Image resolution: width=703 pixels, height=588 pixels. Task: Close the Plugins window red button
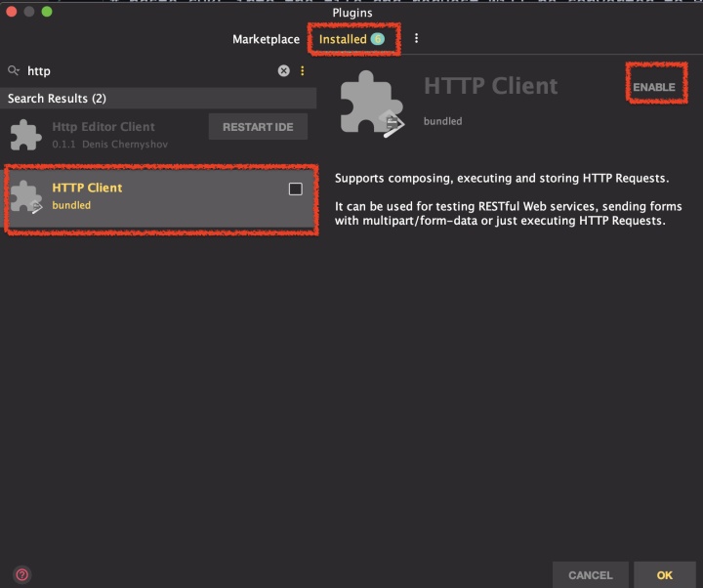(12, 12)
